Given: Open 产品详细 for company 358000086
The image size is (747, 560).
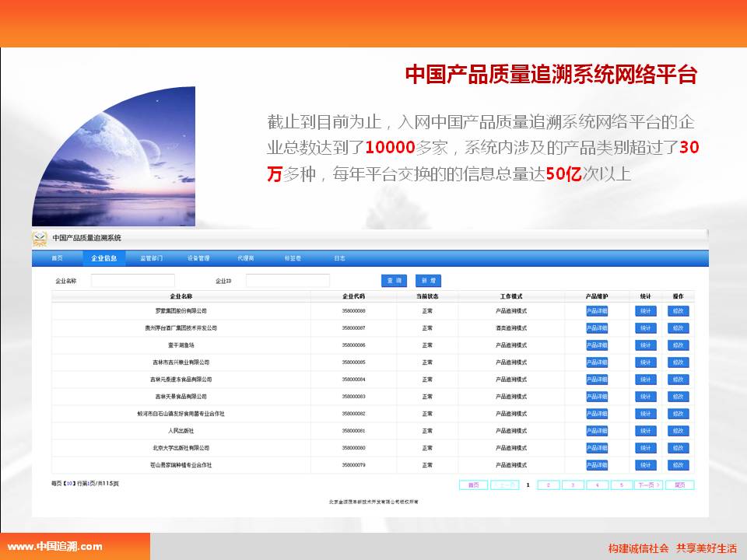Looking at the screenshot, I should coord(597,345).
